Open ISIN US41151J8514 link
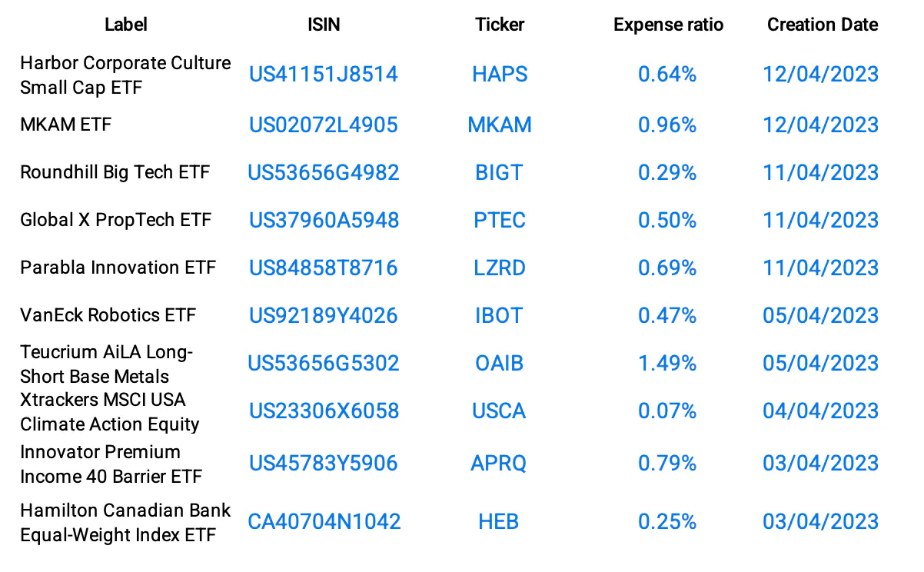Screen dimensions: 924x572 click(323, 75)
